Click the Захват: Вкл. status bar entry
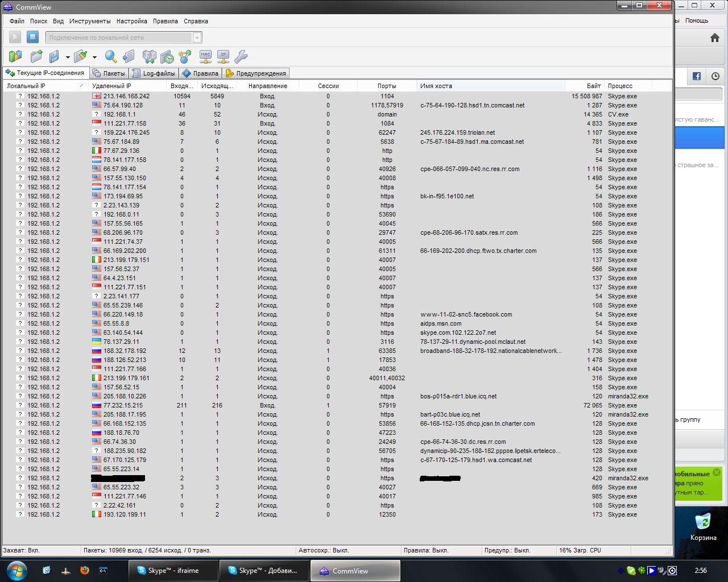Image resolution: width=728 pixels, height=582 pixels. coord(22,550)
